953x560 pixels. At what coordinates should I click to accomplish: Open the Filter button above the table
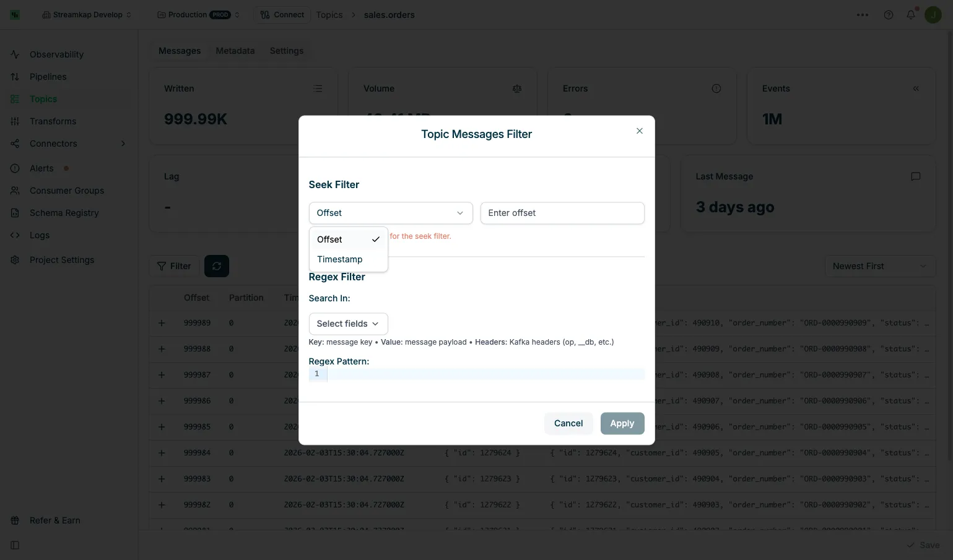(x=174, y=266)
